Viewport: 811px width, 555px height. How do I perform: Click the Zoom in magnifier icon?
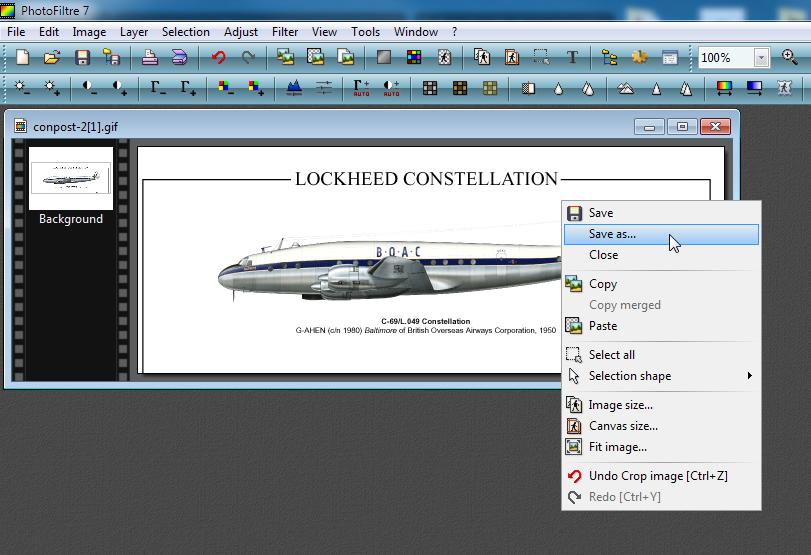[789, 57]
